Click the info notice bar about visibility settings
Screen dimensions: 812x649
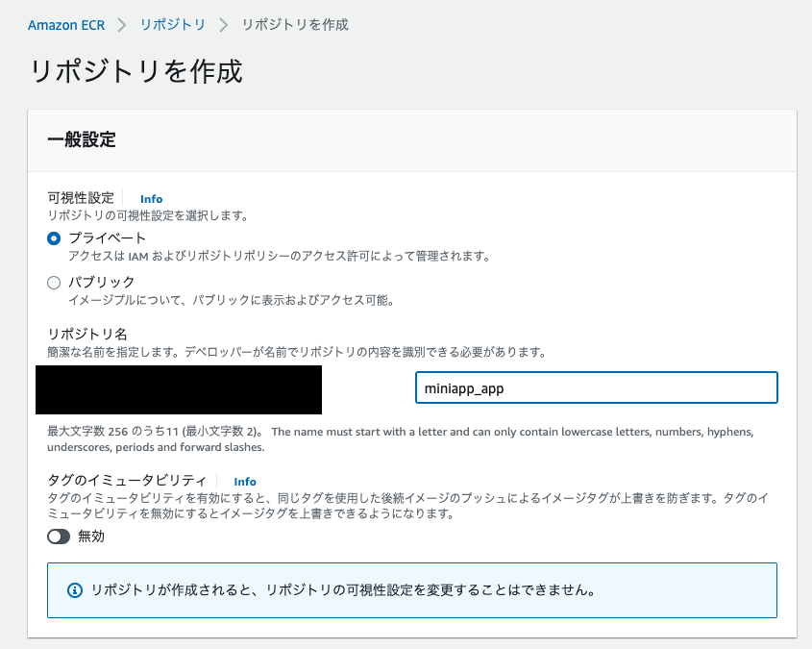click(x=411, y=590)
